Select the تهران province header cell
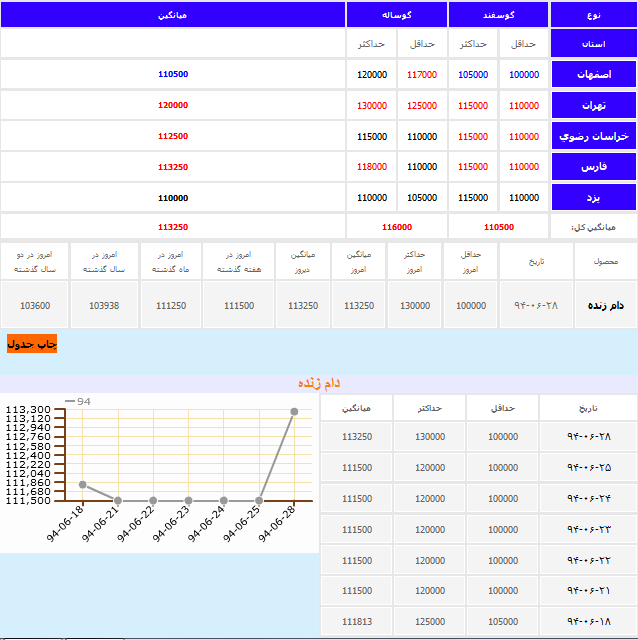This screenshot has height=640, width=638. tap(594, 105)
